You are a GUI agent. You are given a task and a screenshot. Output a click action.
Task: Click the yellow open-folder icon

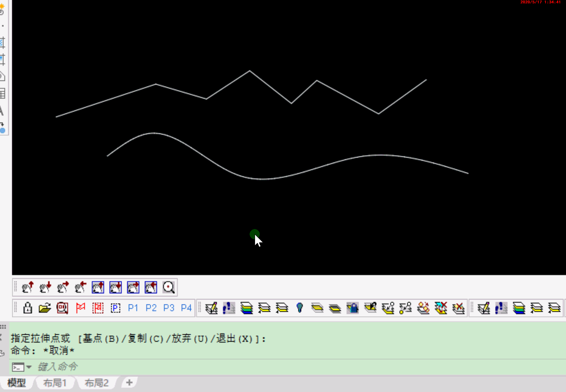[45, 308]
